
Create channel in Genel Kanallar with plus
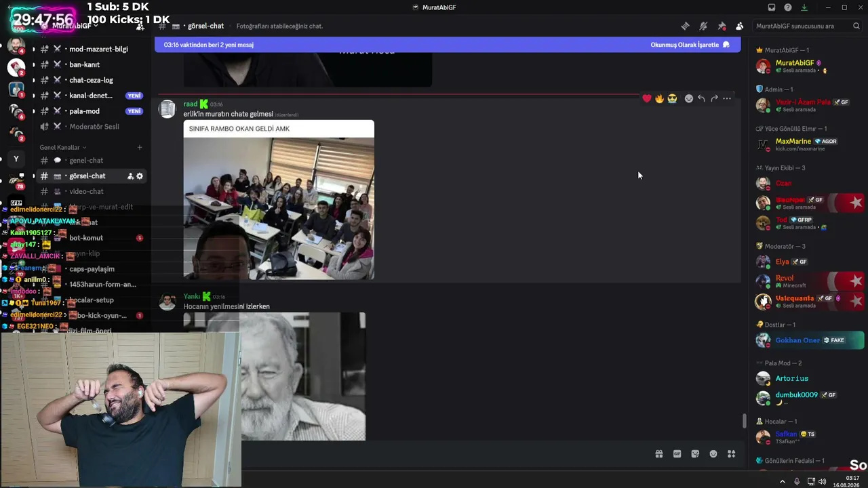point(140,147)
